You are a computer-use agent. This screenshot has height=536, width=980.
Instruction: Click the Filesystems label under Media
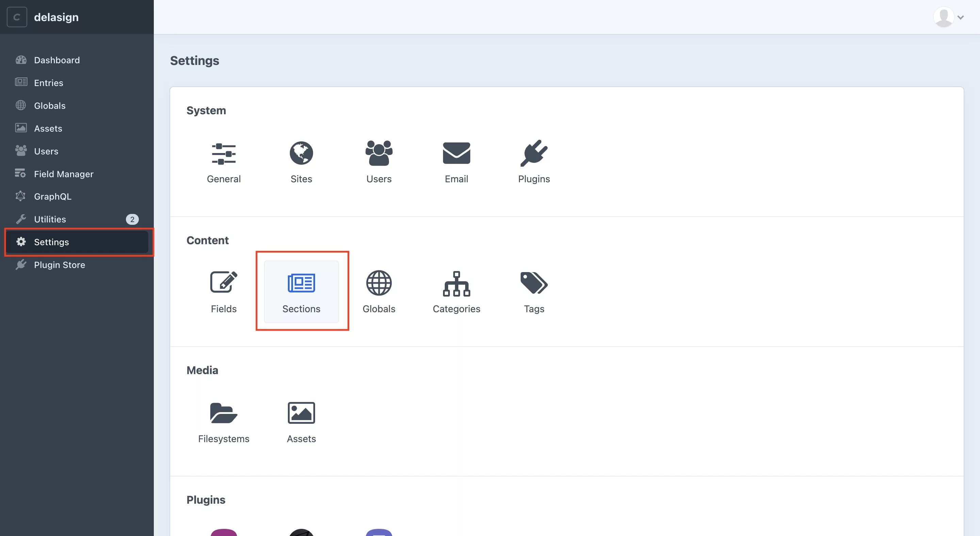click(x=224, y=439)
